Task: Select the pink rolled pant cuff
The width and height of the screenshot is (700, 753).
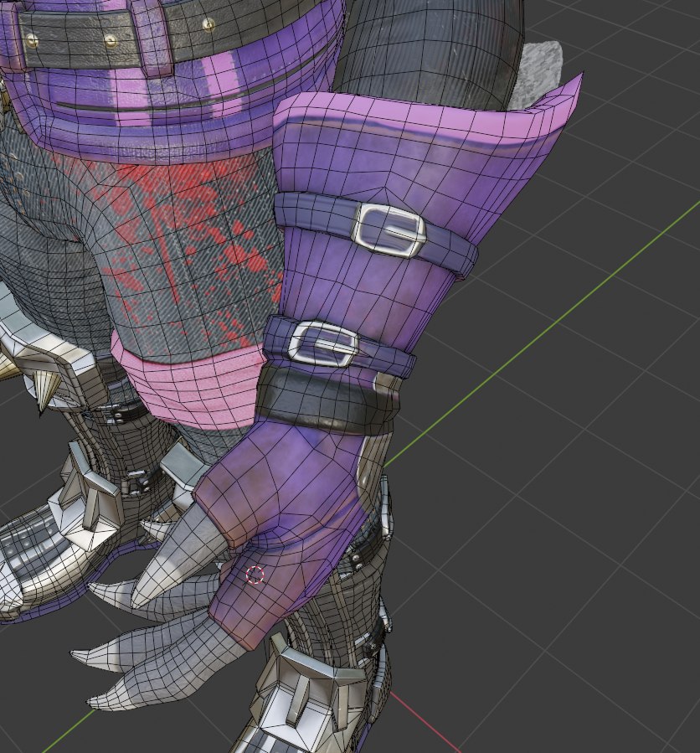Action: 191,385
